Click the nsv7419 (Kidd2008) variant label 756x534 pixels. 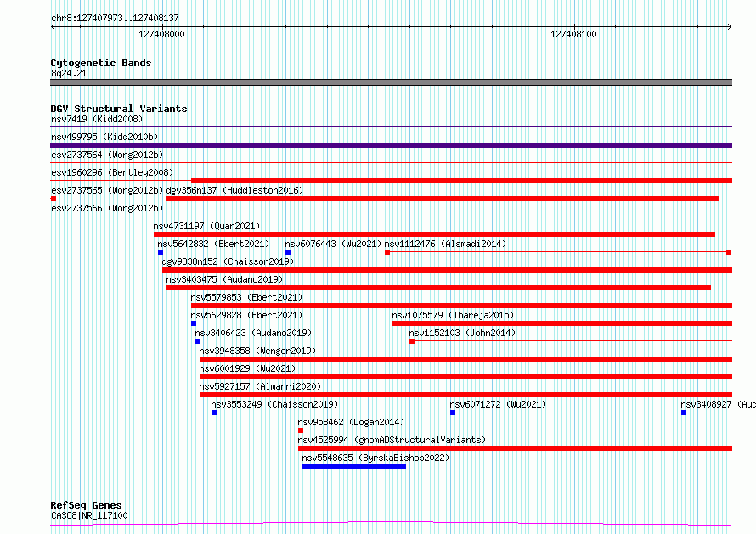point(97,119)
